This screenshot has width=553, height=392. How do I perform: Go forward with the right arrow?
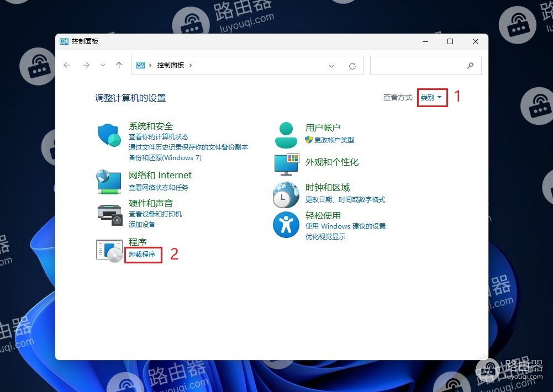click(x=86, y=65)
